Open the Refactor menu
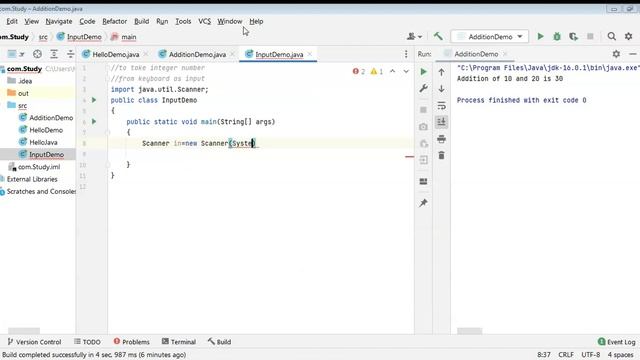Image resolution: width=640 pixels, height=360 pixels. pyautogui.click(x=114, y=21)
